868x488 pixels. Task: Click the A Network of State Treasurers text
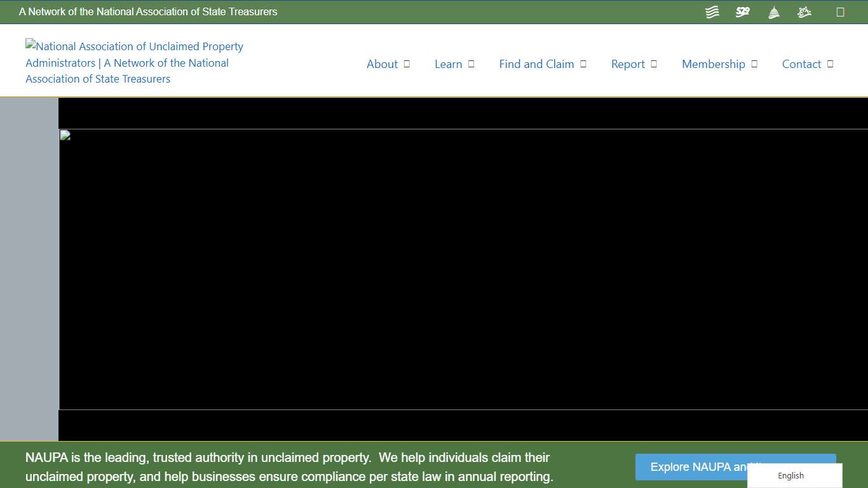[x=148, y=11]
